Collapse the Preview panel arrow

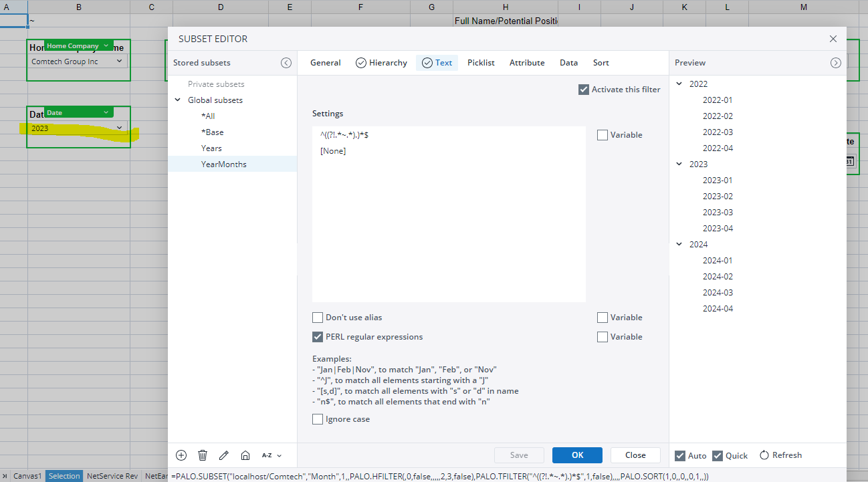(x=835, y=63)
